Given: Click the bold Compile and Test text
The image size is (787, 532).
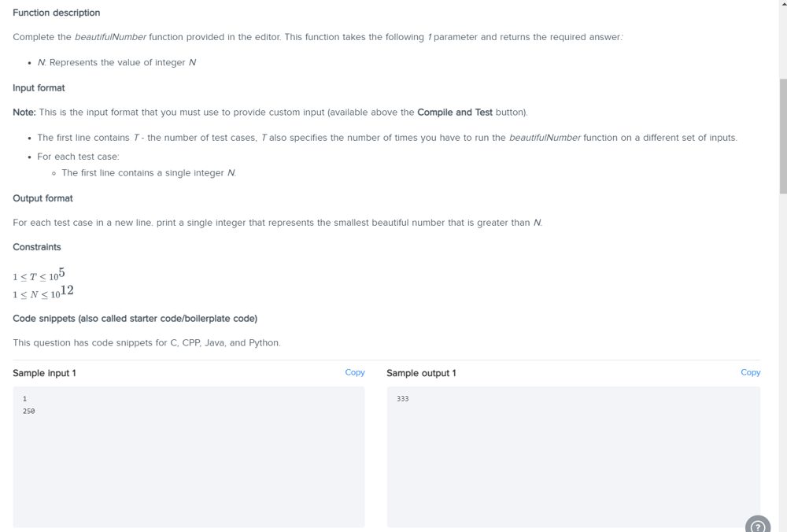Looking at the screenshot, I should pos(455,112).
